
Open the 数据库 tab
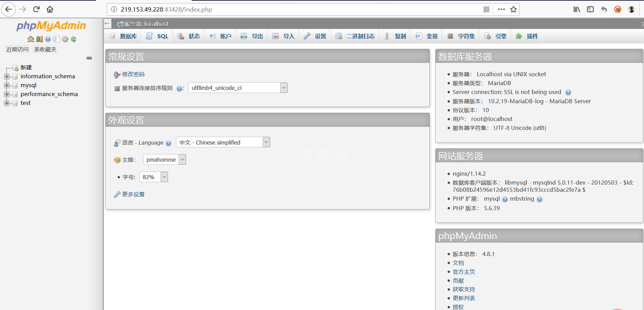123,36
